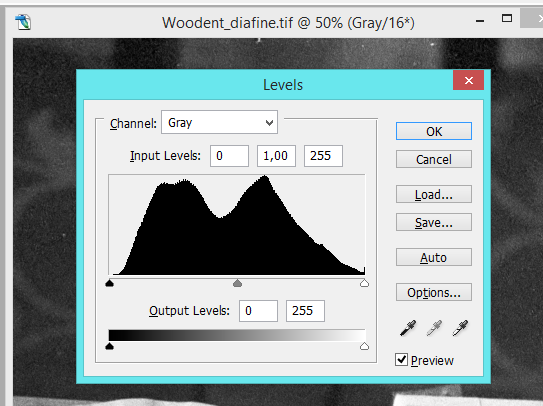Click the input shadows black slider triangle
This screenshot has width=543, height=406.
point(109,283)
